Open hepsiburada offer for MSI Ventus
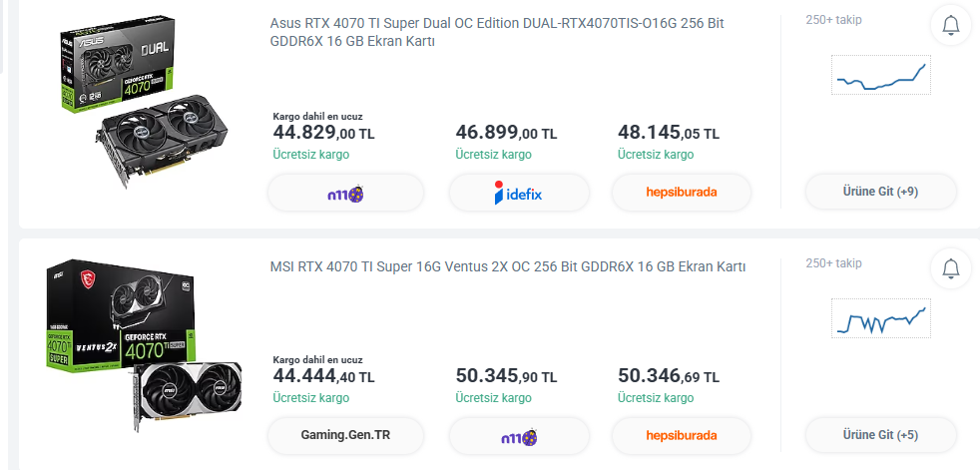Screen dimensions: 980x470 [682, 436]
